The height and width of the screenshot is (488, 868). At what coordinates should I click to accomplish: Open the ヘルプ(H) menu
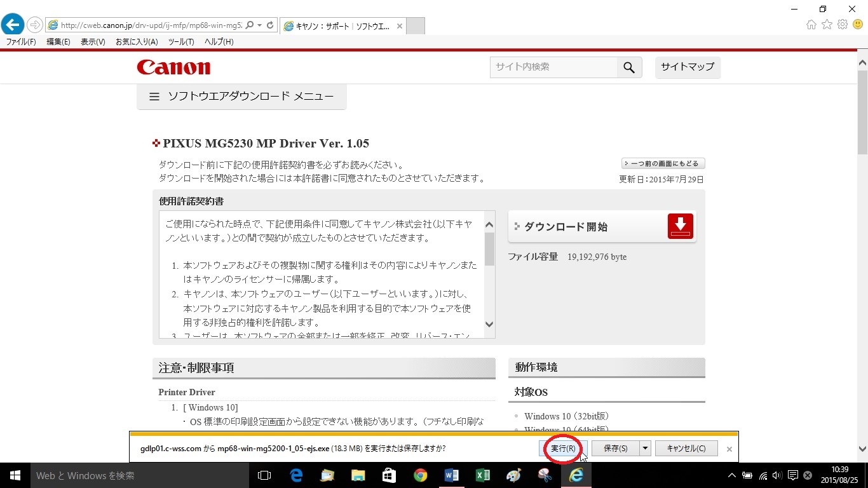pyautogui.click(x=219, y=42)
